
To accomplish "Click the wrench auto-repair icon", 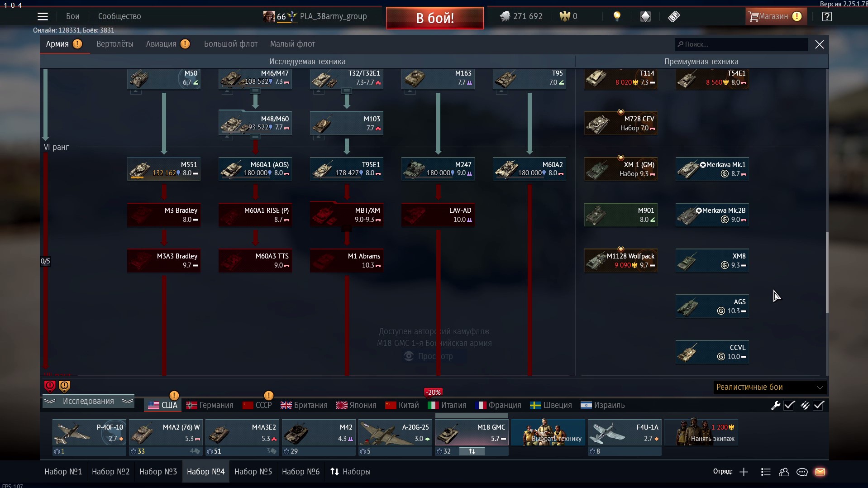I will click(776, 406).
